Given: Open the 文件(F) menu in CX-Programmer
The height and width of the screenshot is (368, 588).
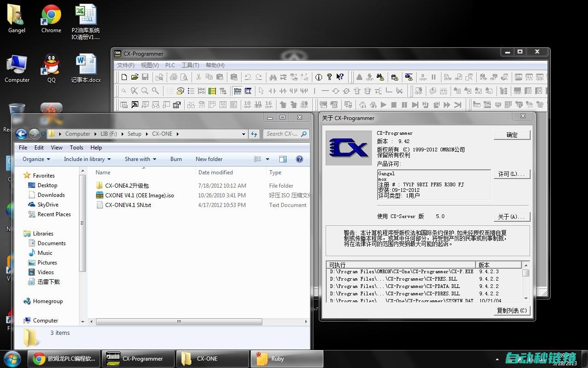Looking at the screenshot, I should click(x=126, y=65).
